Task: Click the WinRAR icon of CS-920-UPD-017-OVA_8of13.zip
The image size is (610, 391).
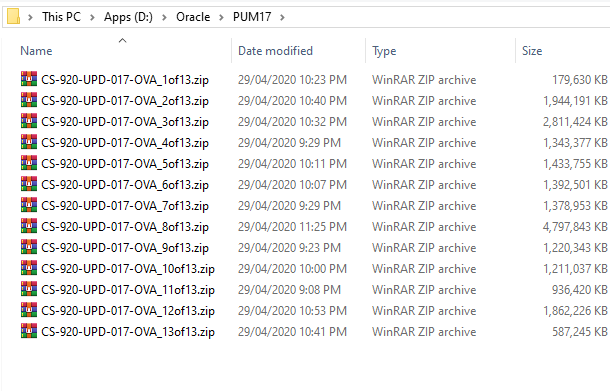Action: [x=29, y=226]
